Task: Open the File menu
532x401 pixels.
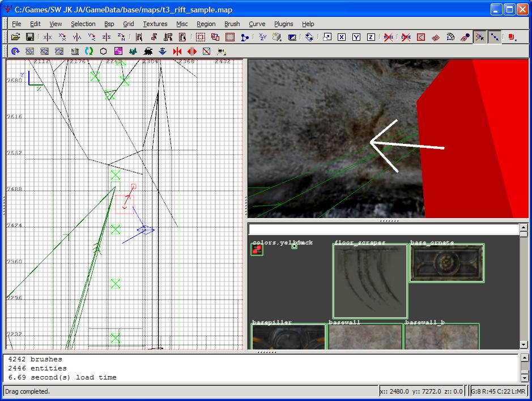Action: coord(16,24)
